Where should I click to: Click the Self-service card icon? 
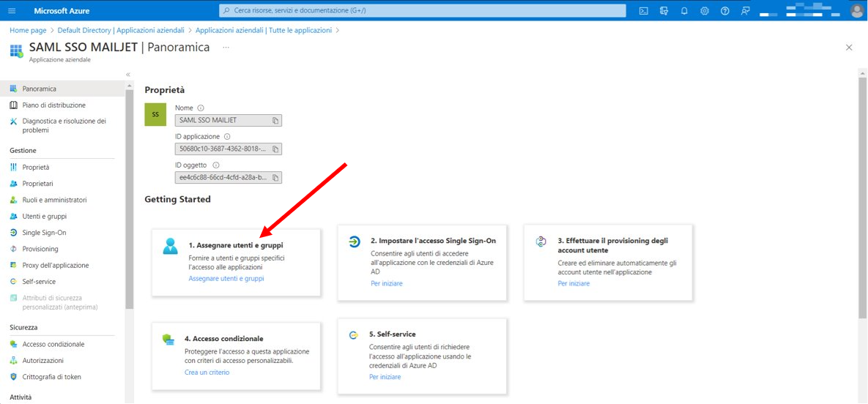353,335
